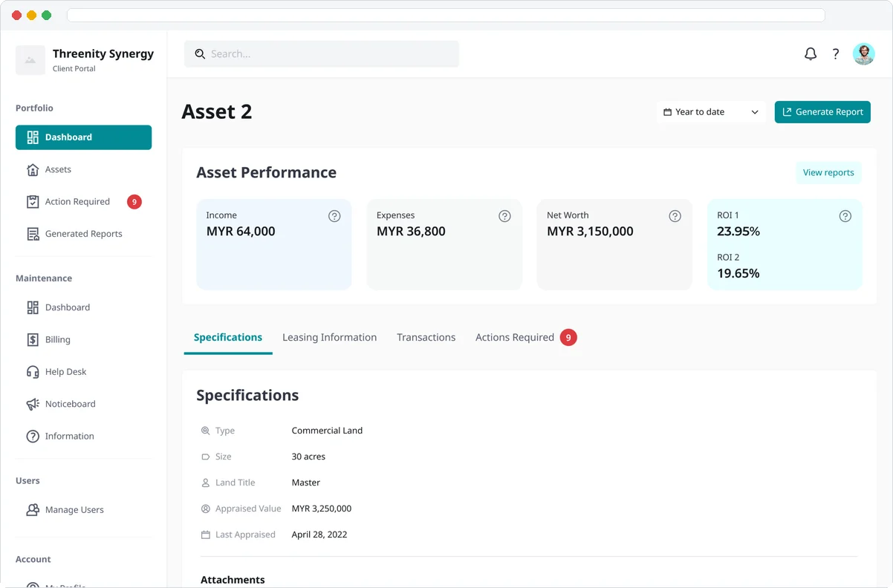Show Income info tooltip icon
Image resolution: width=893 pixels, height=588 pixels.
334,216
